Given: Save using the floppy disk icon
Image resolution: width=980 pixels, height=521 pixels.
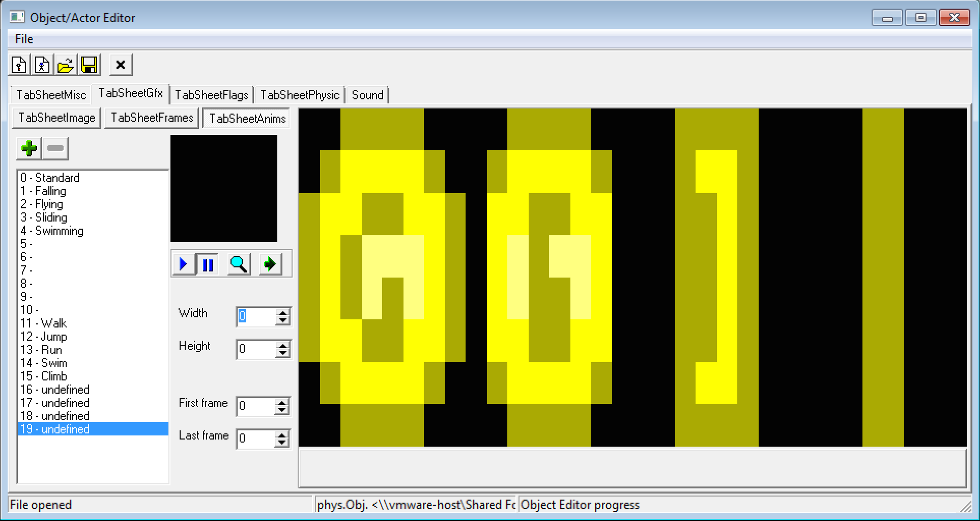Looking at the screenshot, I should [x=89, y=65].
